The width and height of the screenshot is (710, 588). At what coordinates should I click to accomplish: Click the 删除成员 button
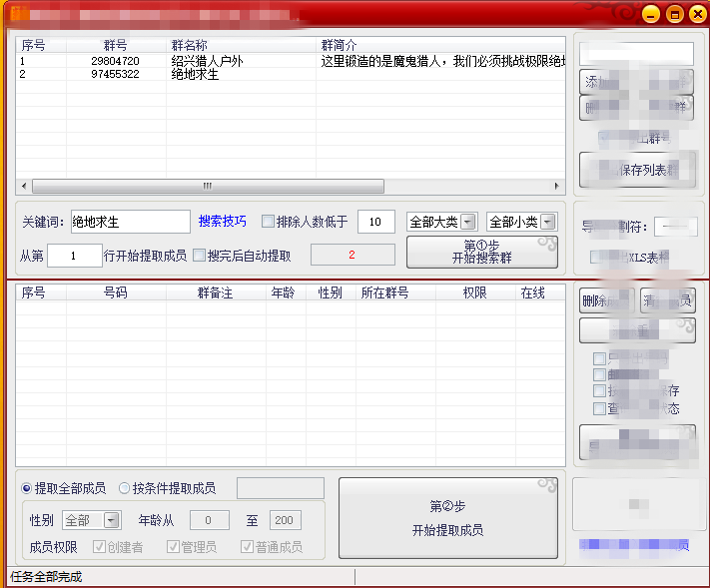click(x=607, y=300)
